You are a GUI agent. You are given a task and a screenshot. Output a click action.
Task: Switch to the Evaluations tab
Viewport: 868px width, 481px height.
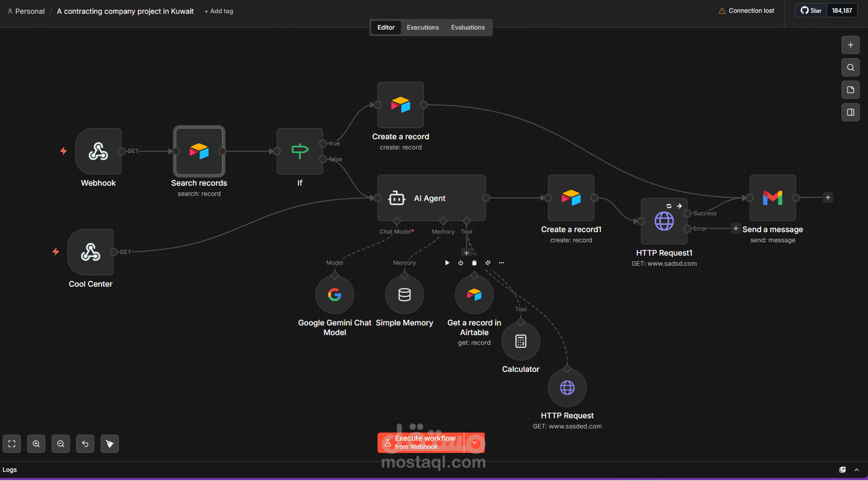click(x=468, y=28)
